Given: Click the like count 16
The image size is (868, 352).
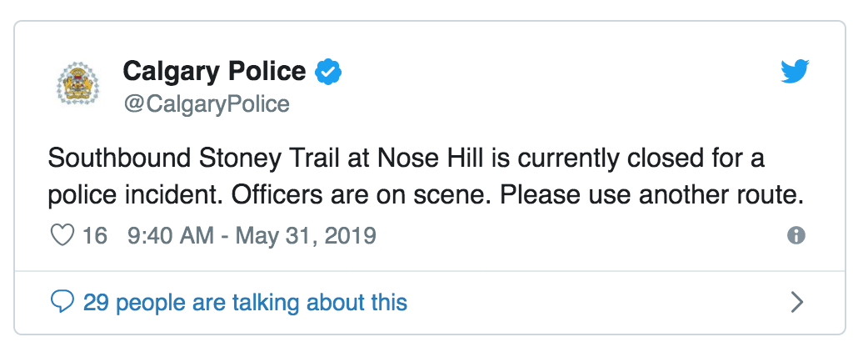Looking at the screenshot, I should pos(95,236).
